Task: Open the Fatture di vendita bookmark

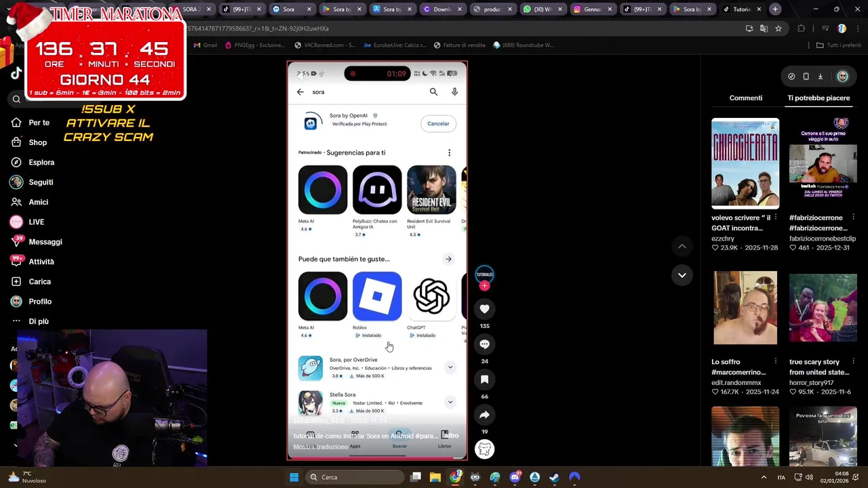Action: coord(459,45)
